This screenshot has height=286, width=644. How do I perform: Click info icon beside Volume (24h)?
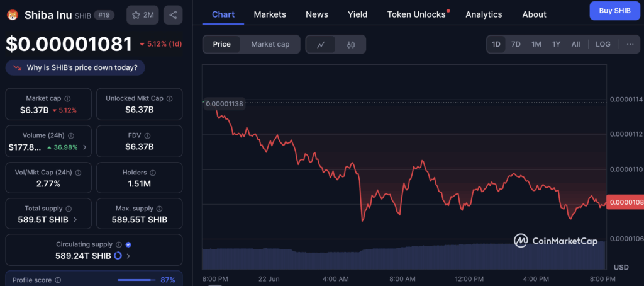(x=71, y=135)
